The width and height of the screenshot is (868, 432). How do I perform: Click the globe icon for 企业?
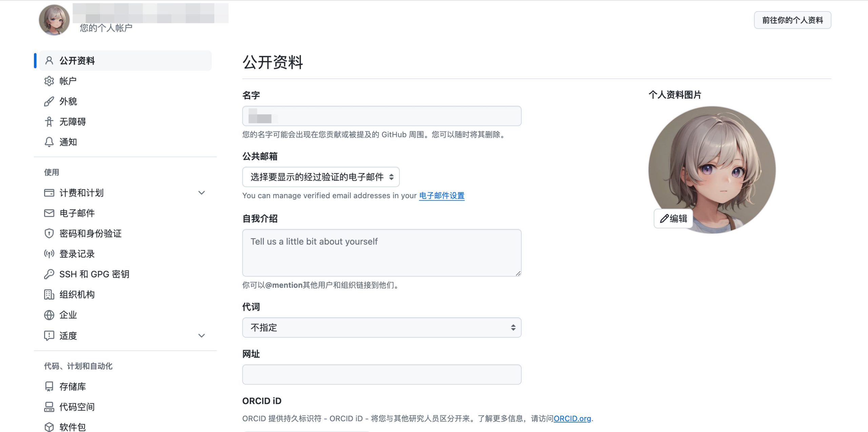pos(49,315)
